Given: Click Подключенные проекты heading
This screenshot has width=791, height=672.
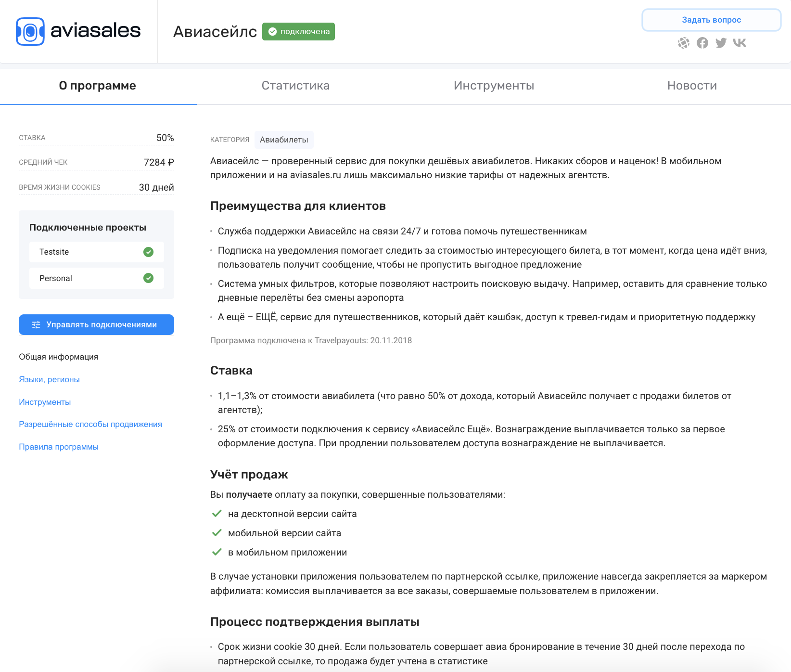Looking at the screenshot, I should pos(88,227).
